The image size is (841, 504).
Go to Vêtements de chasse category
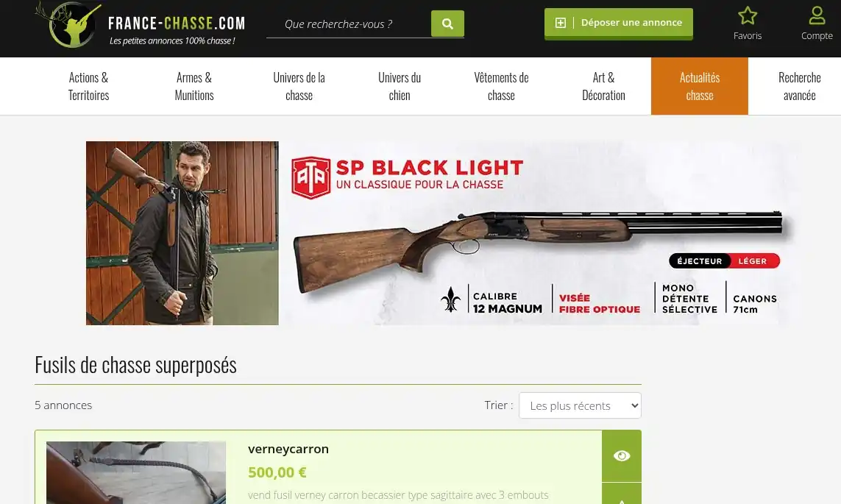(x=501, y=86)
